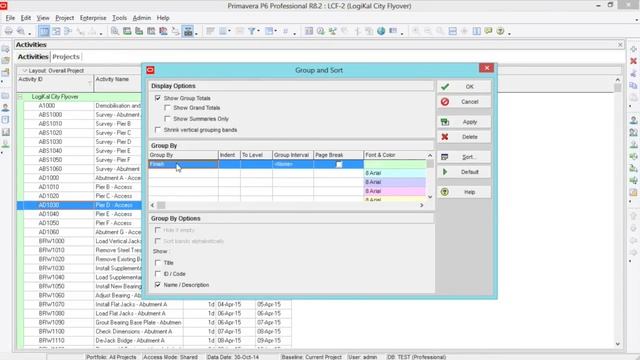This screenshot has width=640, height=360.
Task: Check Show Summaries Only
Action: coord(167,119)
